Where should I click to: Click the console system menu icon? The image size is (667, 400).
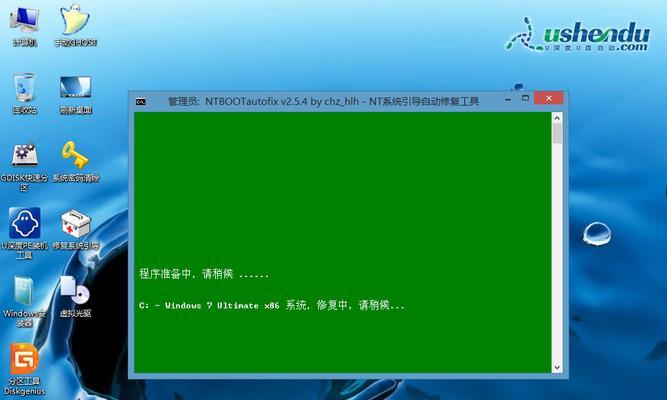pyautogui.click(x=141, y=101)
